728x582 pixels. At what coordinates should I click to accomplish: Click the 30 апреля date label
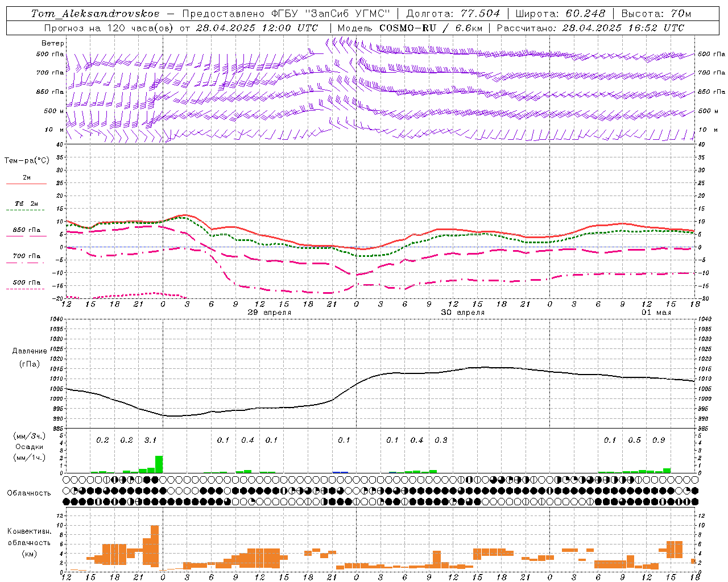click(463, 313)
